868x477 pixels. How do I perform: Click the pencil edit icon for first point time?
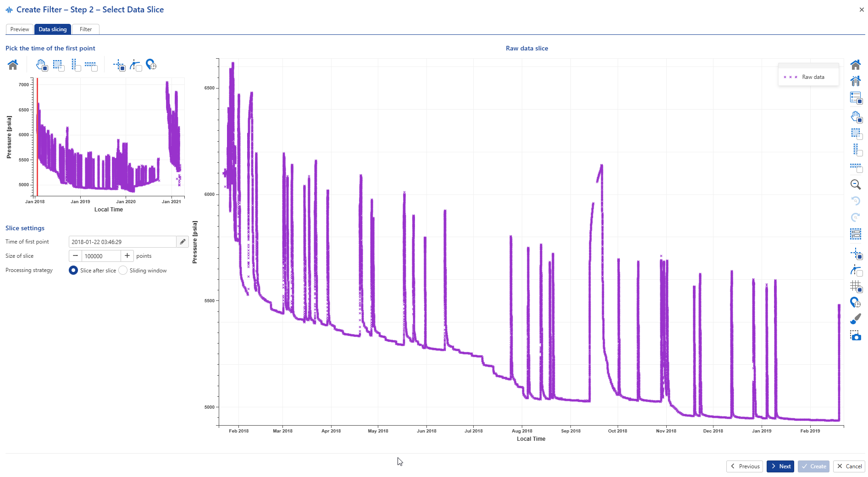pos(182,242)
